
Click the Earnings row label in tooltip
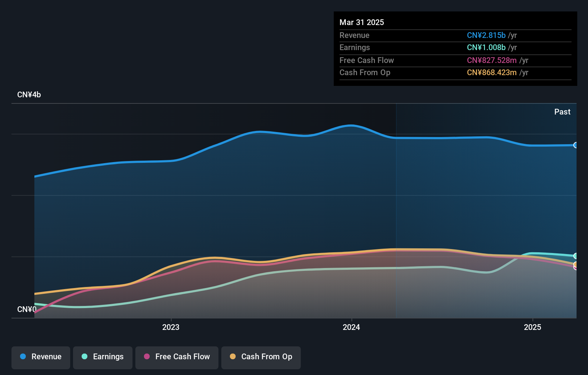tap(355, 47)
